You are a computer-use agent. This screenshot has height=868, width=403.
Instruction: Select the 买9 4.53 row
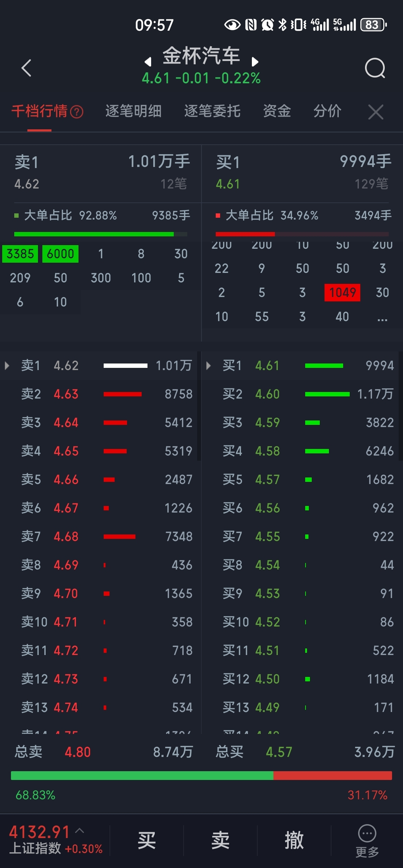point(302,594)
